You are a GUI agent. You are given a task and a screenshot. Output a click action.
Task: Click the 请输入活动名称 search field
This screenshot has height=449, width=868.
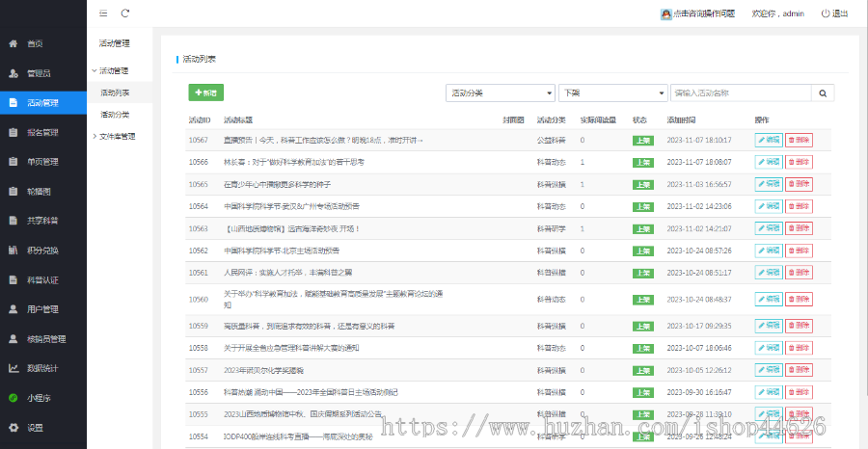(741, 93)
